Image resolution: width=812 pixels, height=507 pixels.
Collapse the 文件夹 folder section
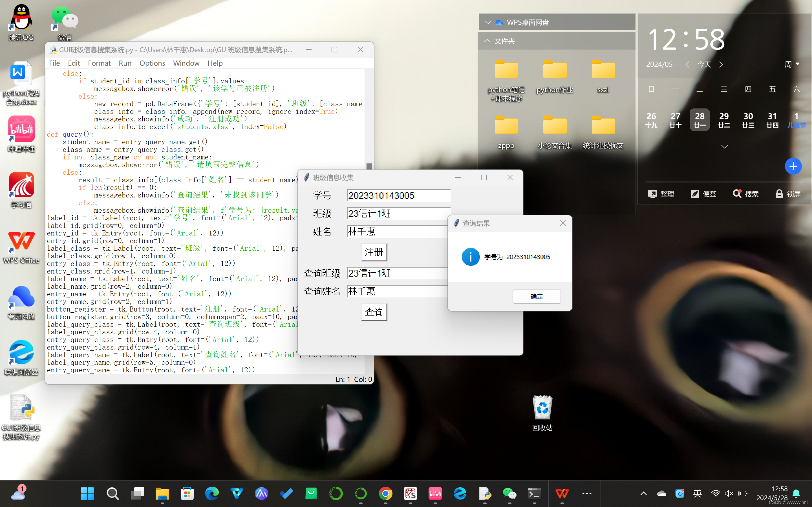pos(487,41)
